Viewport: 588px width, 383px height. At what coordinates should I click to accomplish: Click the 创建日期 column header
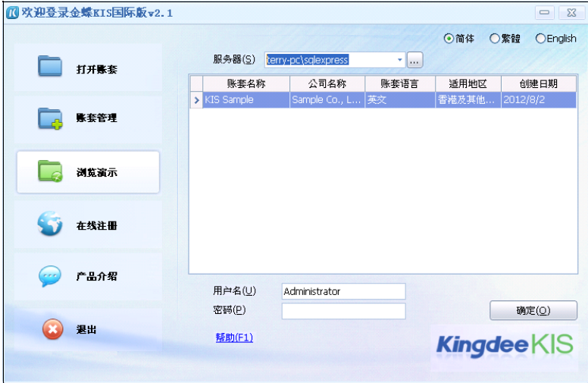[538, 83]
